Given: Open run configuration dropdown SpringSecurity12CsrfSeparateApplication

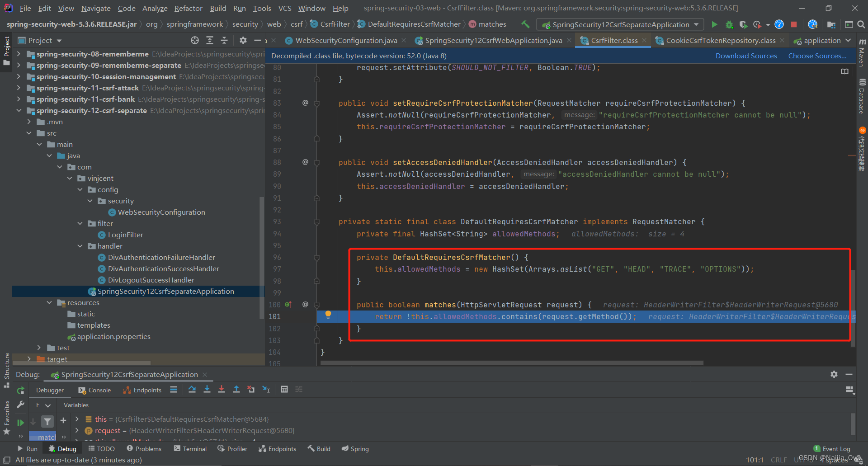Looking at the screenshot, I should (621, 24).
